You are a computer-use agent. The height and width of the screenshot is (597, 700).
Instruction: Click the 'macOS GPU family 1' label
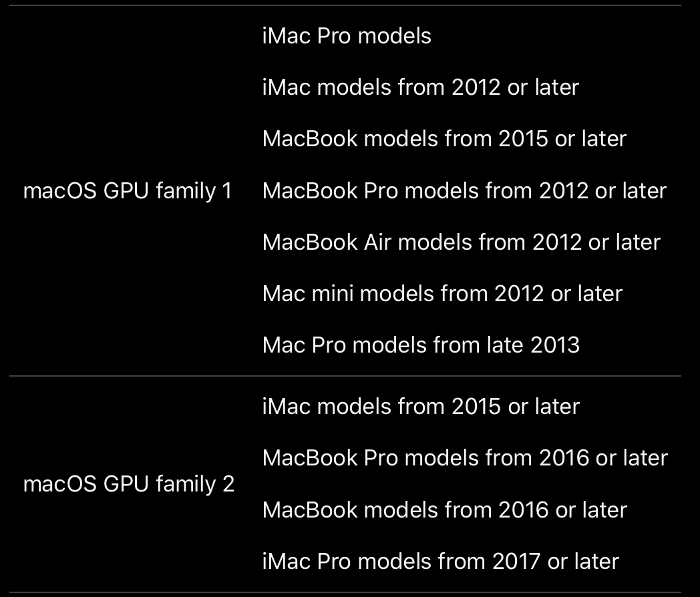tap(128, 191)
